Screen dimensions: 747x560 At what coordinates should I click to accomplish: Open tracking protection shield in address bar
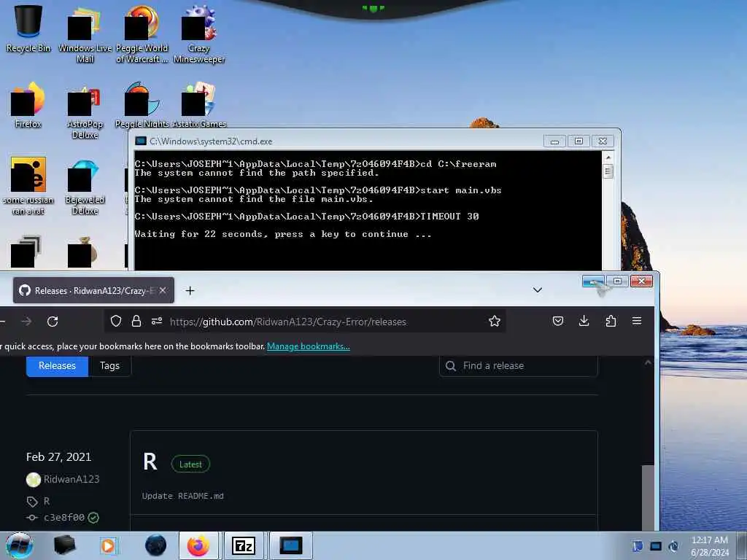point(116,321)
